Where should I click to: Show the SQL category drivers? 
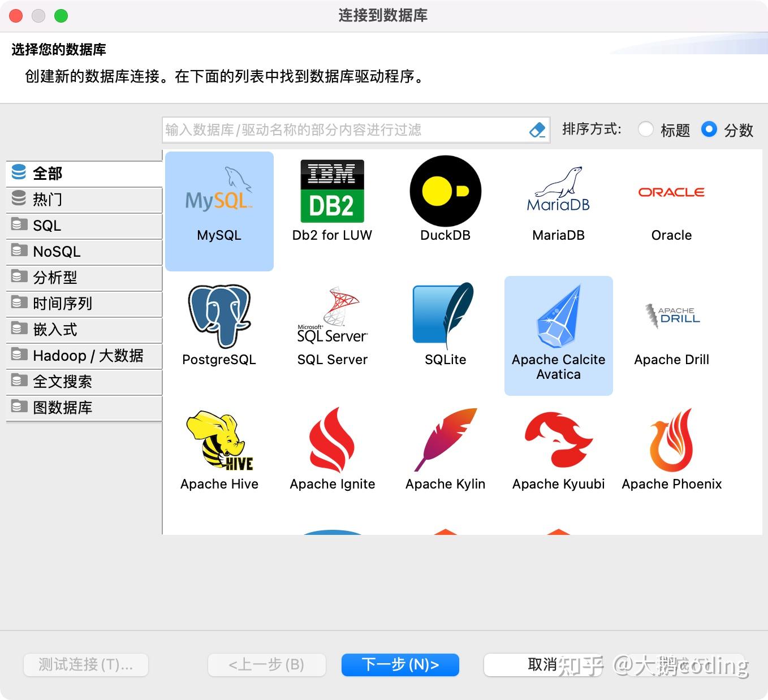click(x=84, y=226)
